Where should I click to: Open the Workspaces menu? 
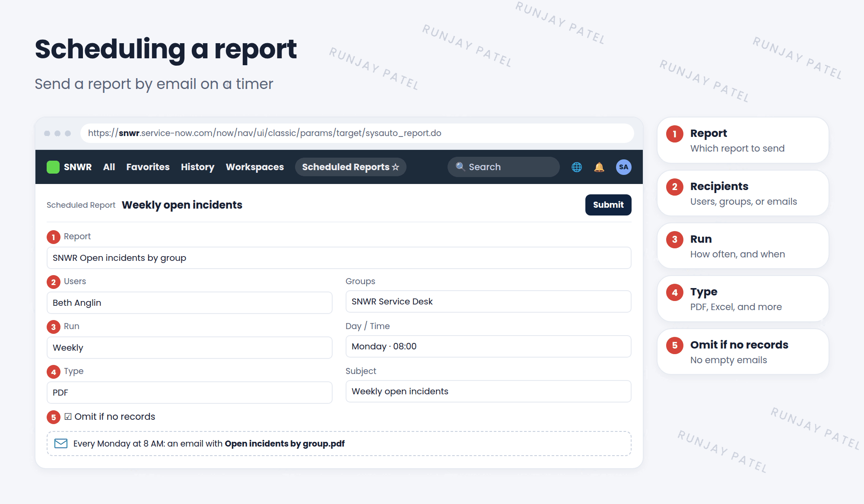tap(255, 167)
